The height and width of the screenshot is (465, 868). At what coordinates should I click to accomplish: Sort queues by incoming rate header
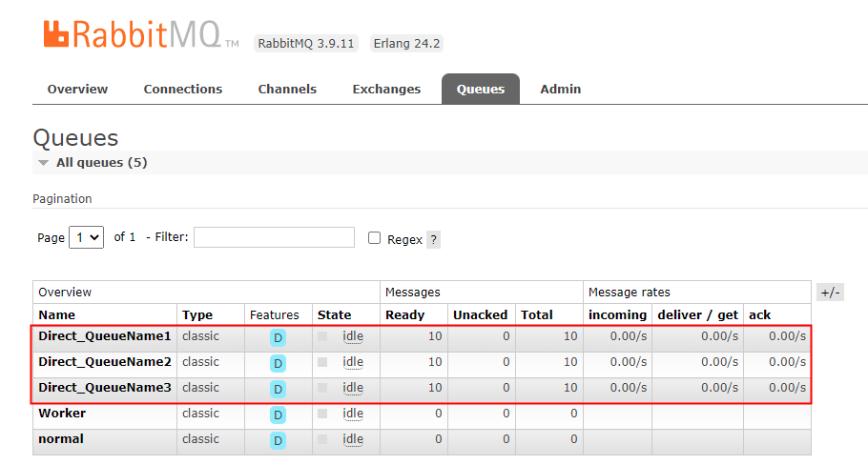[x=617, y=314]
